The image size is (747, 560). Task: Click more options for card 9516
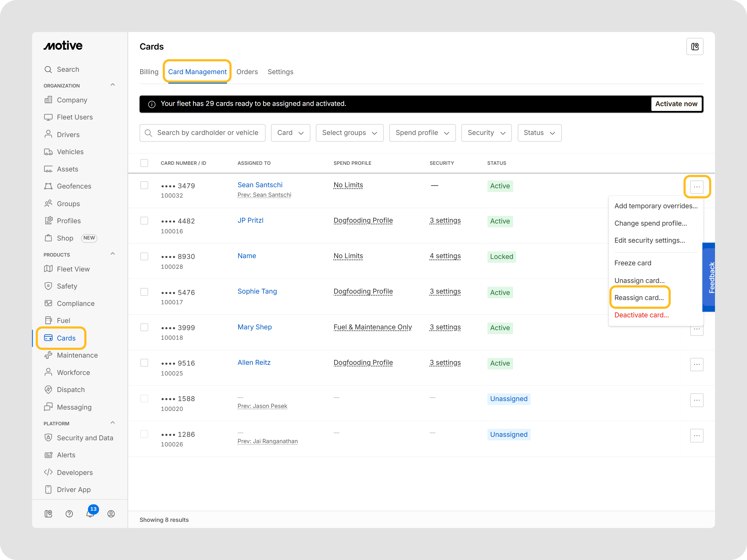coord(696,364)
